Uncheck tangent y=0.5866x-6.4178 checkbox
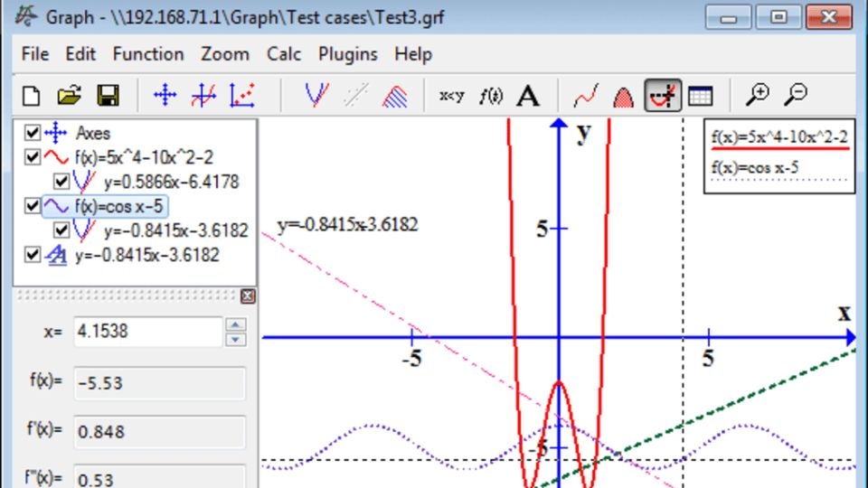The image size is (868, 488). point(61,182)
